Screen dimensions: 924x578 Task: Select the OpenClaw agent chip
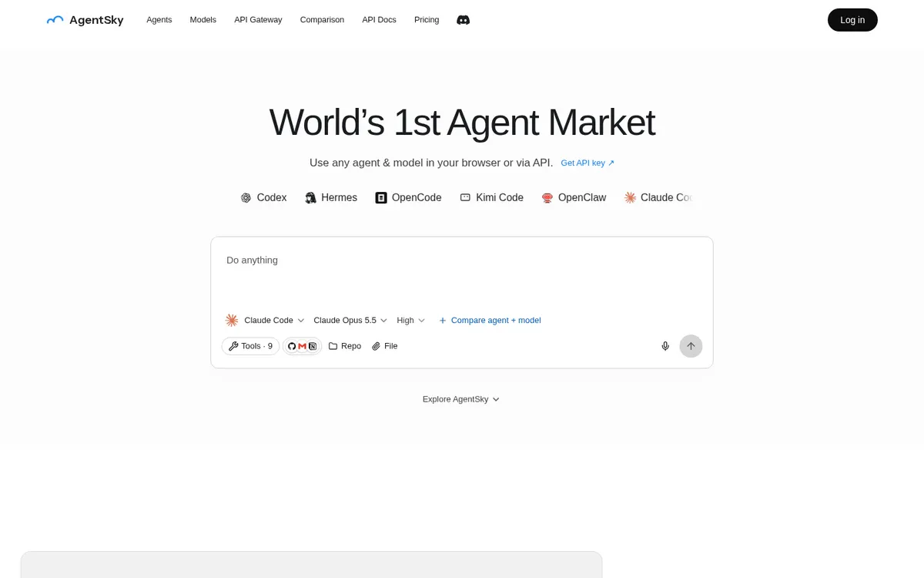(574, 198)
